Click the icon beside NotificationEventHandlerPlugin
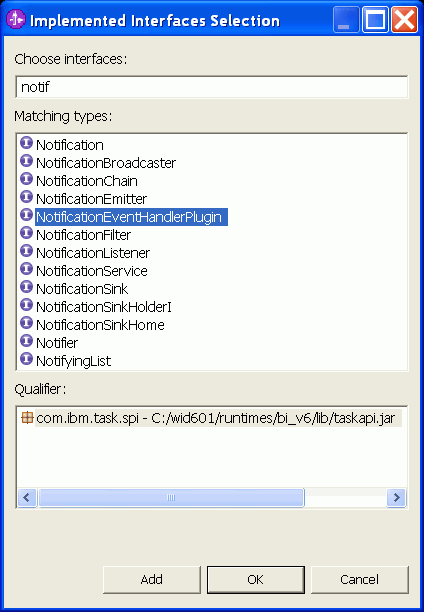The width and height of the screenshot is (424, 612). coord(26,215)
